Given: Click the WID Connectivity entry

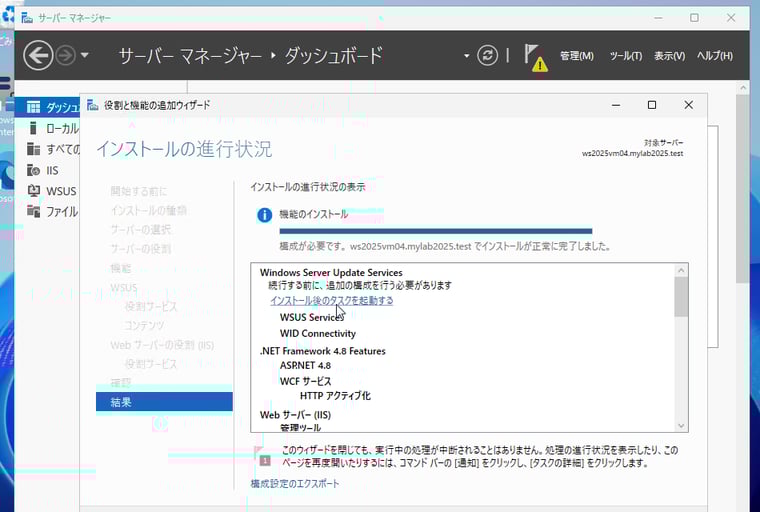Looking at the screenshot, I should coord(317,334).
